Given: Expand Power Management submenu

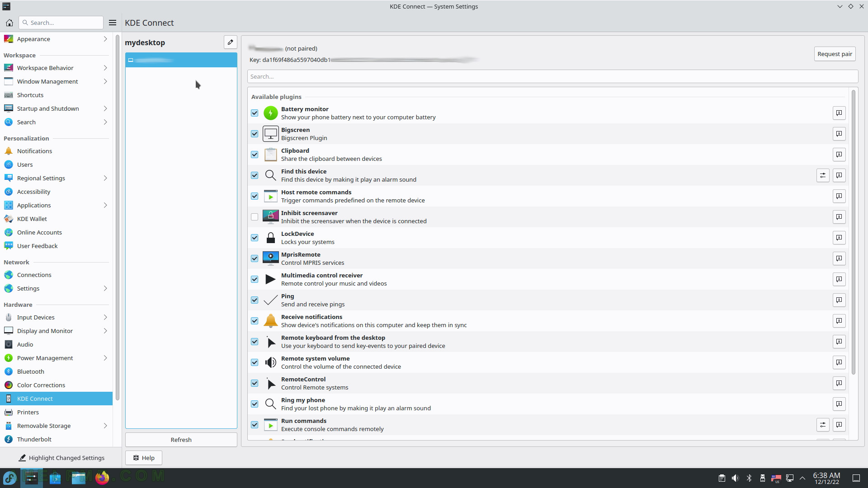Looking at the screenshot, I should [105, 358].
